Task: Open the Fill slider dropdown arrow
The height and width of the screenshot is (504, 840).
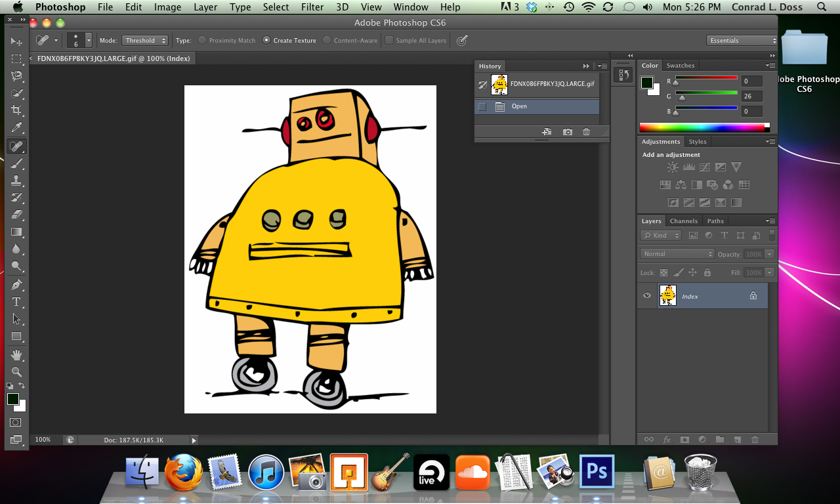Action: coord(770,272)
